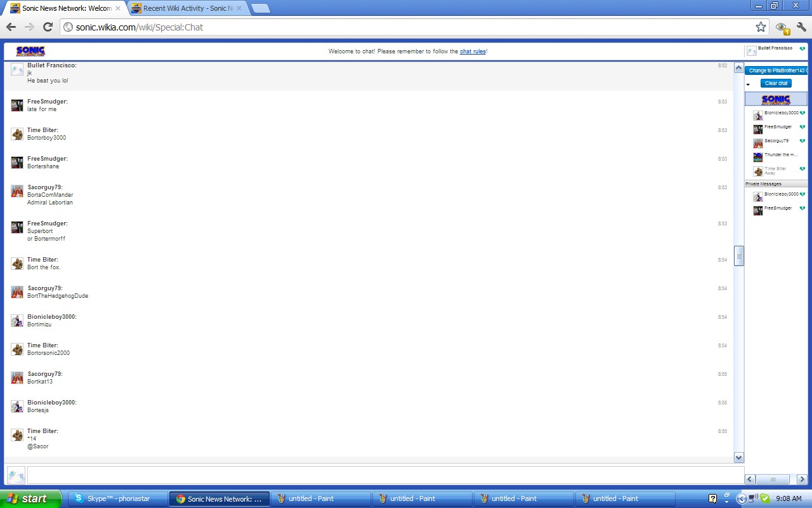812x508 pixels.
Task: Click the eye extension icon in toolbar
Action: 782,27
